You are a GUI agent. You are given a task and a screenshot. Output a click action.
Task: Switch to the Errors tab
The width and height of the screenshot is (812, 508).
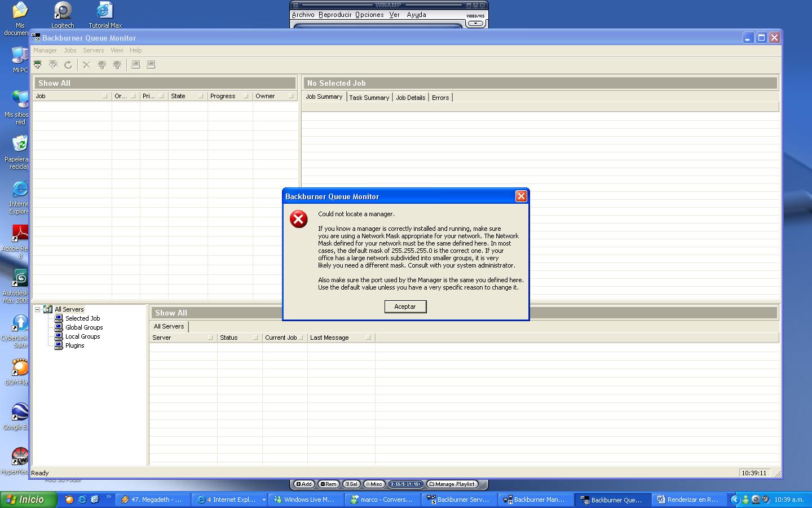coord(440,98)
